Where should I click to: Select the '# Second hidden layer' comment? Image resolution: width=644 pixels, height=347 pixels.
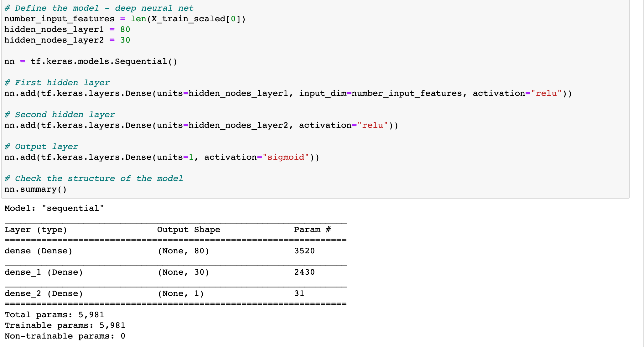click(x=60, y=114)
